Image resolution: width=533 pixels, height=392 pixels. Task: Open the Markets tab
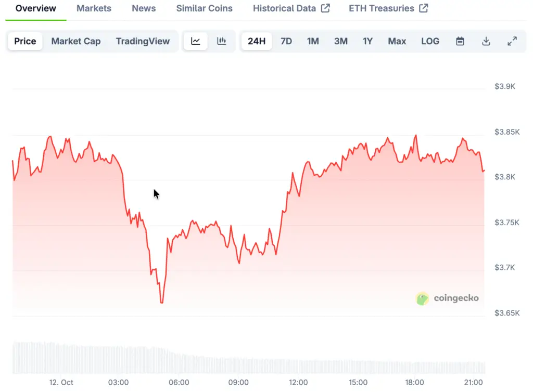(x=94, y=8)
